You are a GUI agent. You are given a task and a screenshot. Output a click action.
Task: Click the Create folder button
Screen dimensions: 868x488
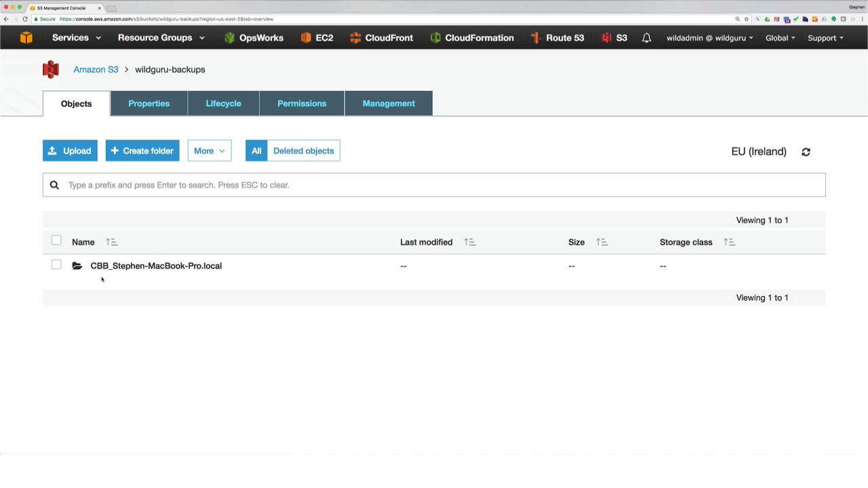[142, 150]
